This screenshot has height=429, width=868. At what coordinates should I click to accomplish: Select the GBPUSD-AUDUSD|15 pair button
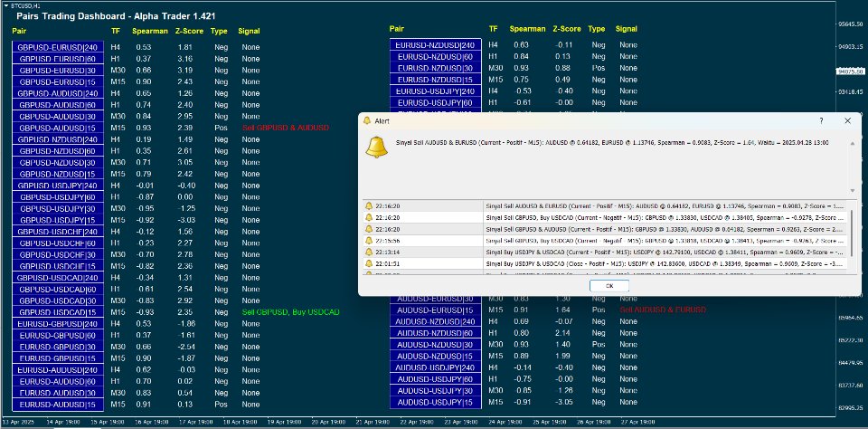[x=58, y=128]
